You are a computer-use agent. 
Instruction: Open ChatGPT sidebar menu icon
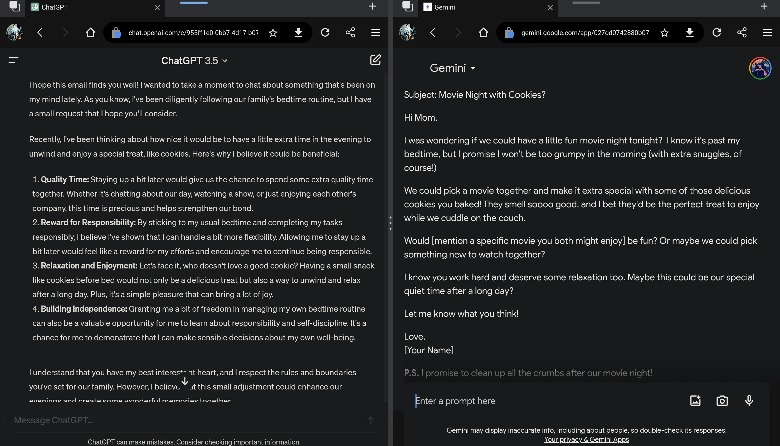click(13, 60)
